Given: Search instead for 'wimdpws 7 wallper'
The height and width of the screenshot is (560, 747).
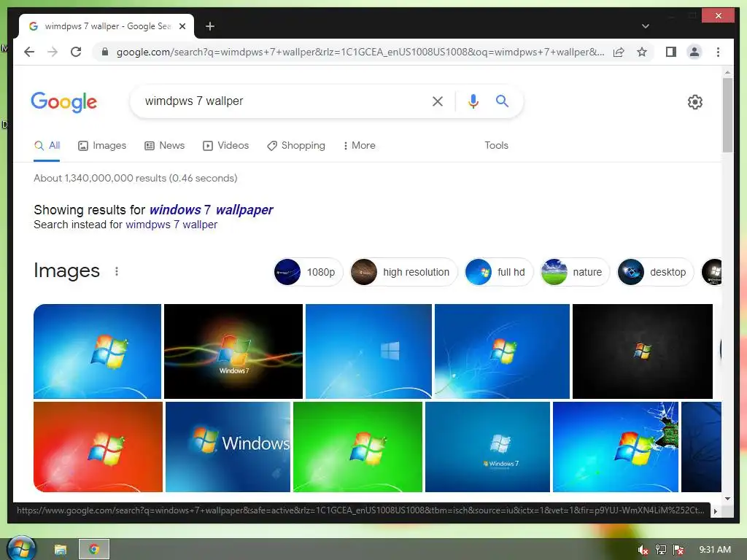Looking at the screenshot, I should pyautogui.click(x=171, y=225).
